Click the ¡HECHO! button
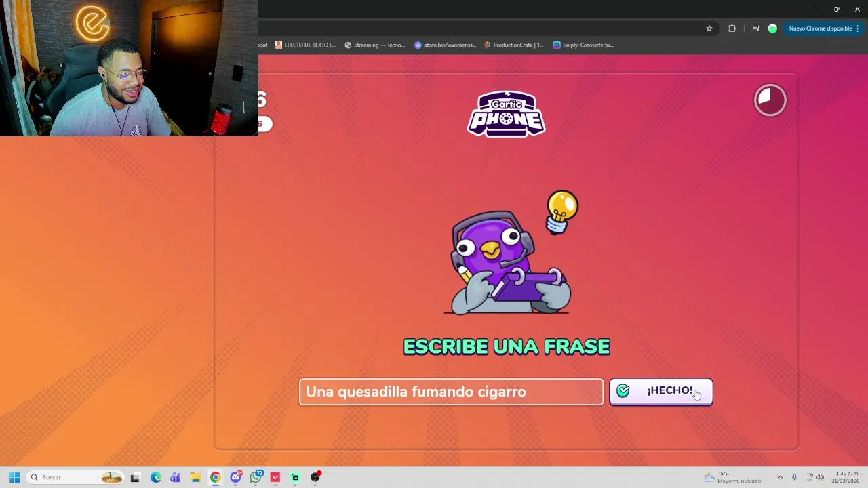 [660, 391]
